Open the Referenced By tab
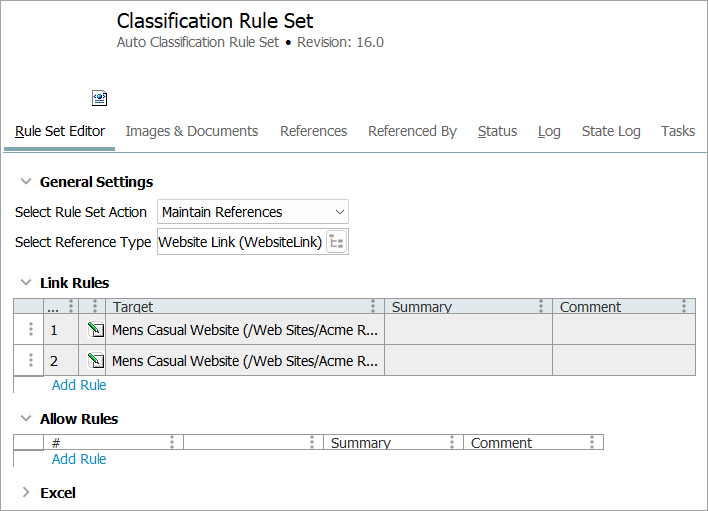This screenshot has width=708, height=511. [x=412, y=131]
